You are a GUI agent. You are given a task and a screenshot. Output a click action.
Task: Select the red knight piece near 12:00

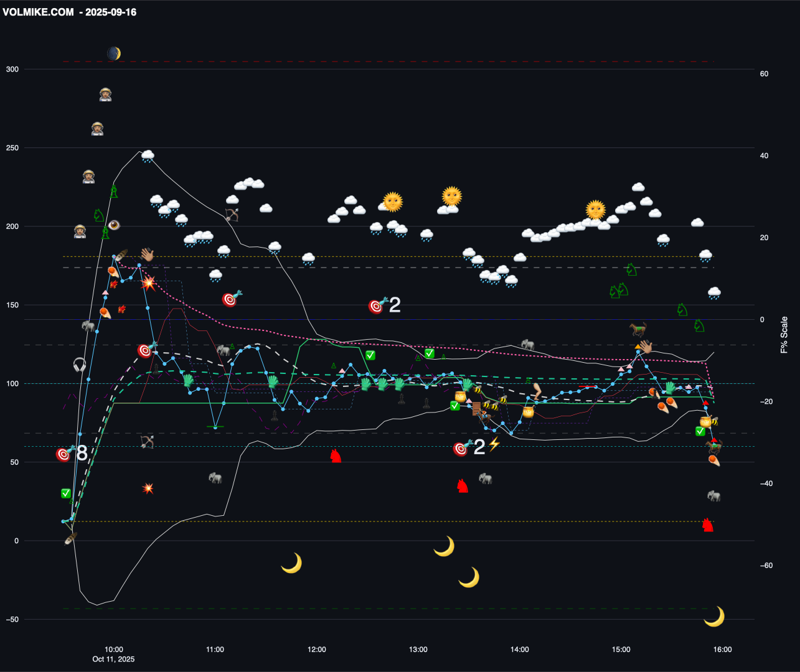click(336, 456)
